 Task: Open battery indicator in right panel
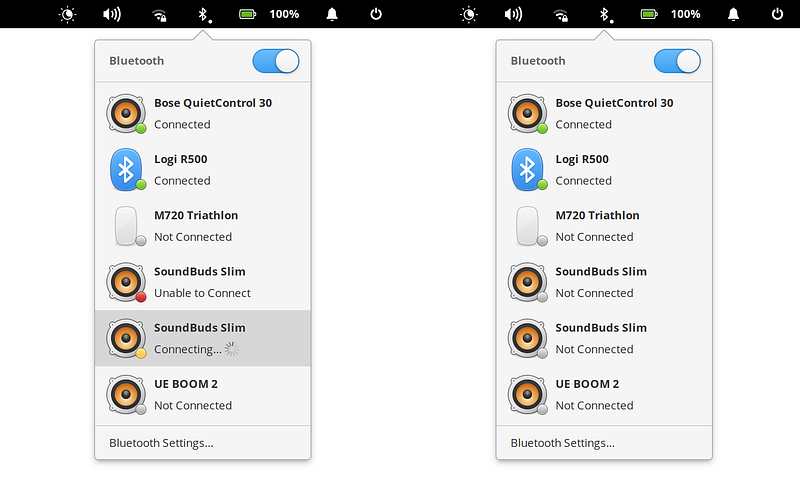click(649, 14)
